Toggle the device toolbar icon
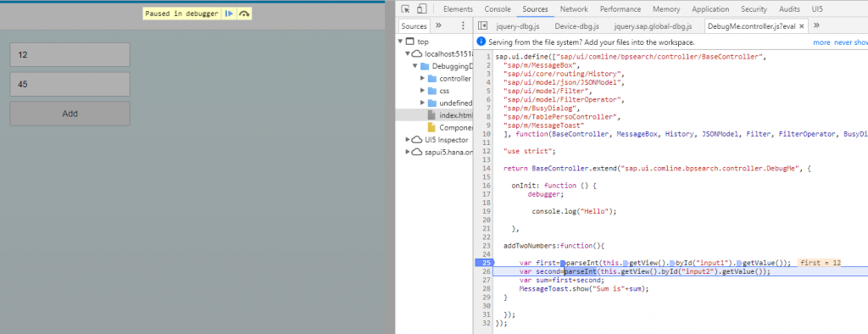This screenshot has height=334, width=868. click(x=422, y=8)
